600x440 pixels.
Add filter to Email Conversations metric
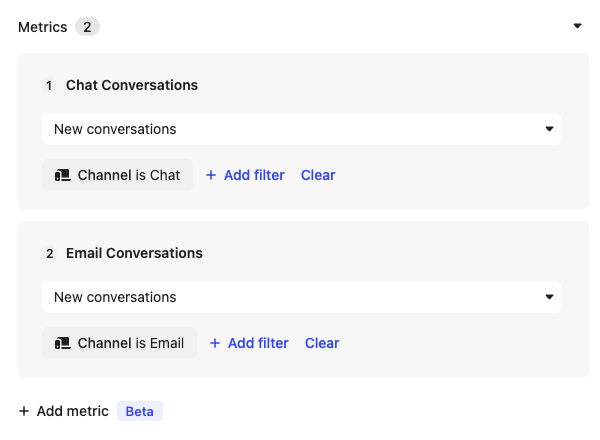click(x=249, y=343)
